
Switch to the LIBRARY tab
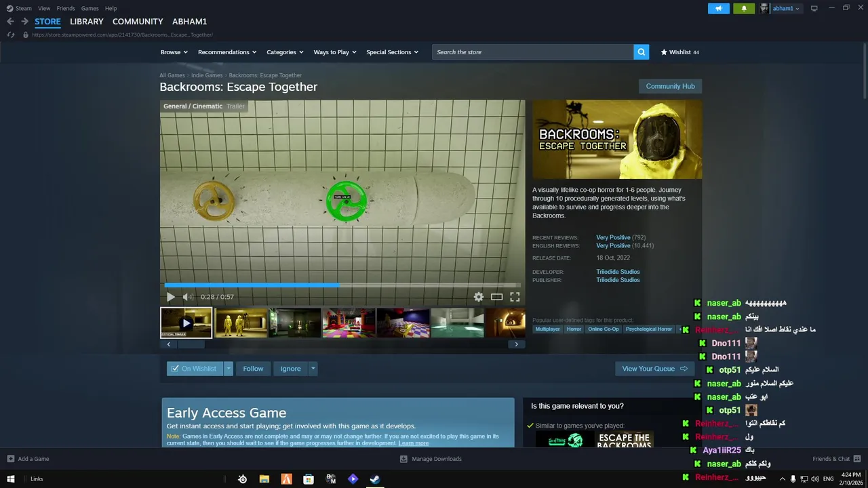click(87, 22)
